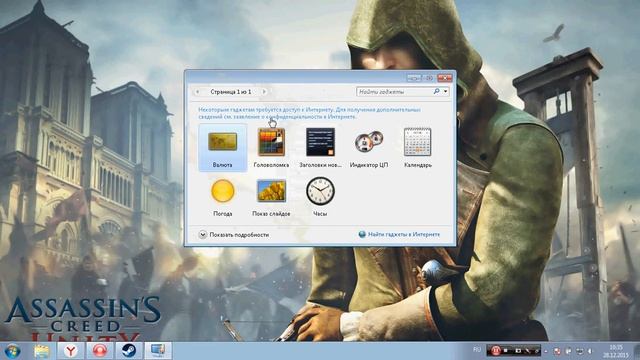Click the RU language indicator
The image size is (640, 360).
(477, 350)
